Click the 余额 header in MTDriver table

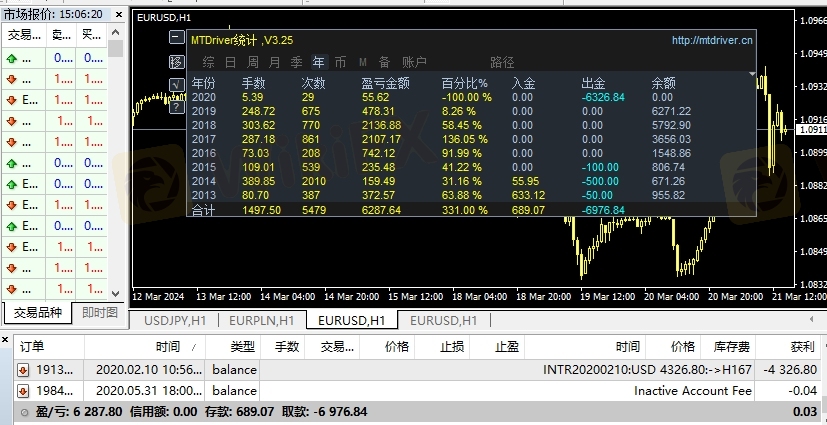(663, 83)
